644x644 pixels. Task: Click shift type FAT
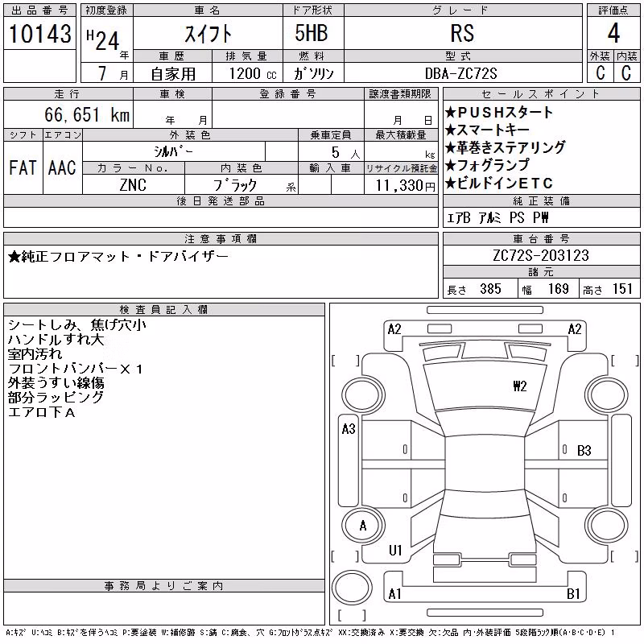23,167
